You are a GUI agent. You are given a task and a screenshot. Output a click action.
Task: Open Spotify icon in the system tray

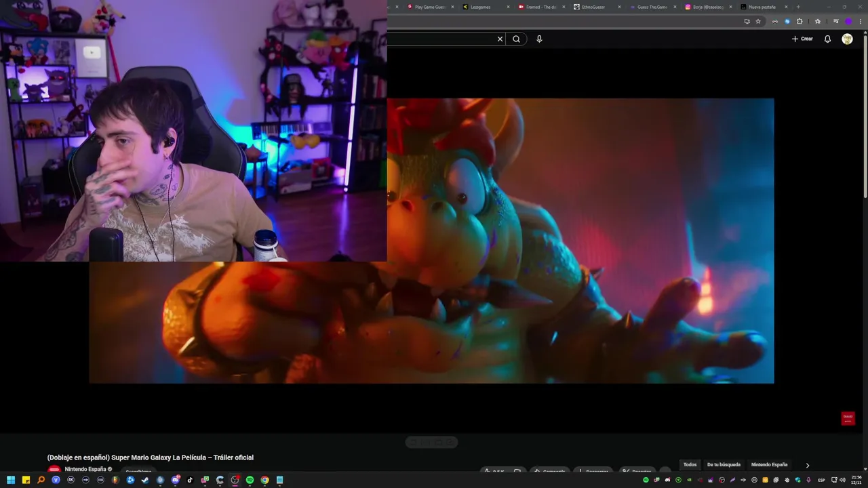(x=646, y=480)
